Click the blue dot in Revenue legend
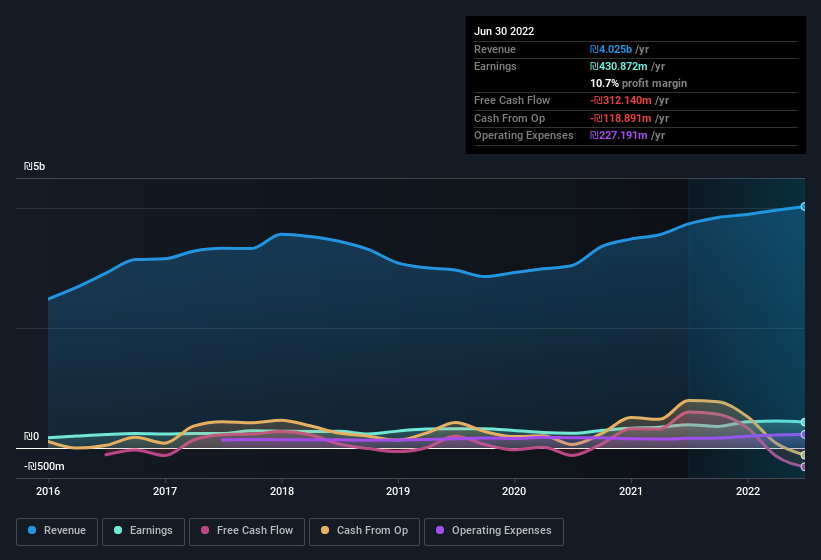The height and width of the screenshot is (560, 821). 33,531
